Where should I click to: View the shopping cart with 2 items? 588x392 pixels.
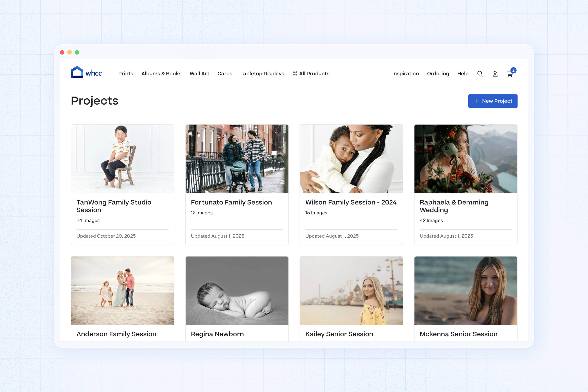pos(509,74)
